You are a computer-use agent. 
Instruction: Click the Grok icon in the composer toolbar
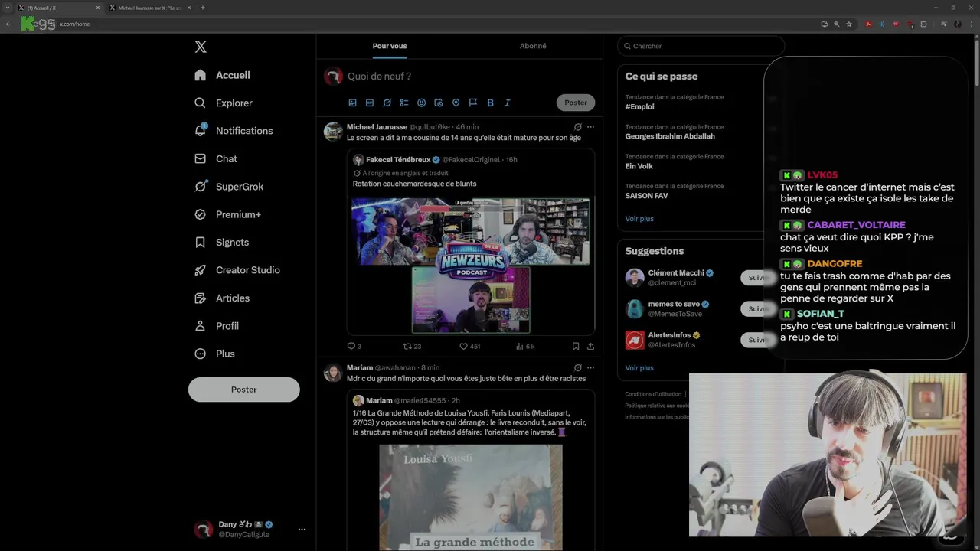(387, 103)
